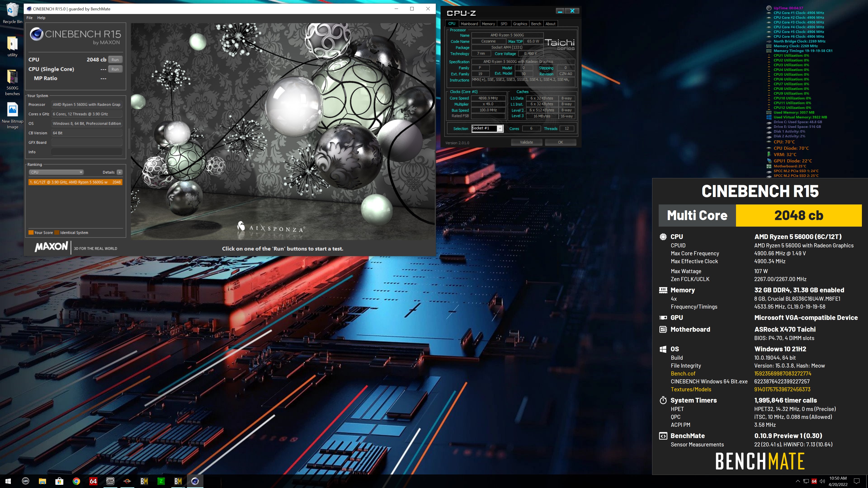Switch to the Graphics tab in CPU-Z
Viewport: 868px width, 488px height.
click(x=520, y=24)
